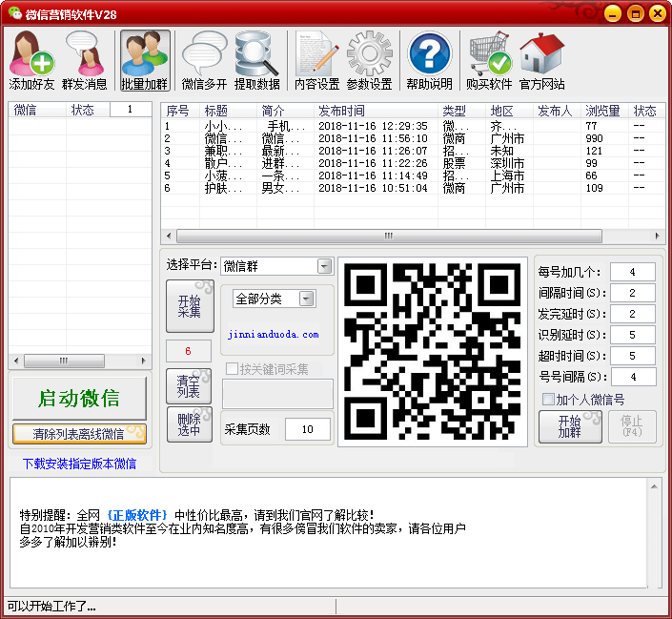Open the 添加好友 add-friend tool
Viewport: 672px width, 619px height.
click(31, 60)
